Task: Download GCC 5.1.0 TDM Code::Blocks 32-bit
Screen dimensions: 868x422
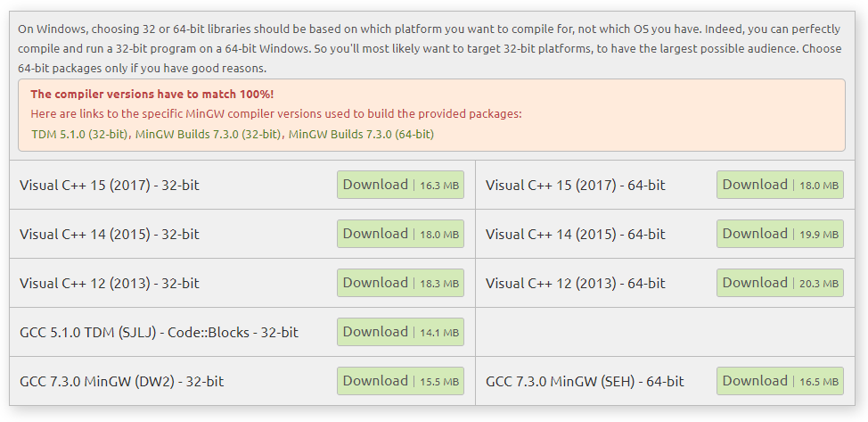Action: (400, 332)
